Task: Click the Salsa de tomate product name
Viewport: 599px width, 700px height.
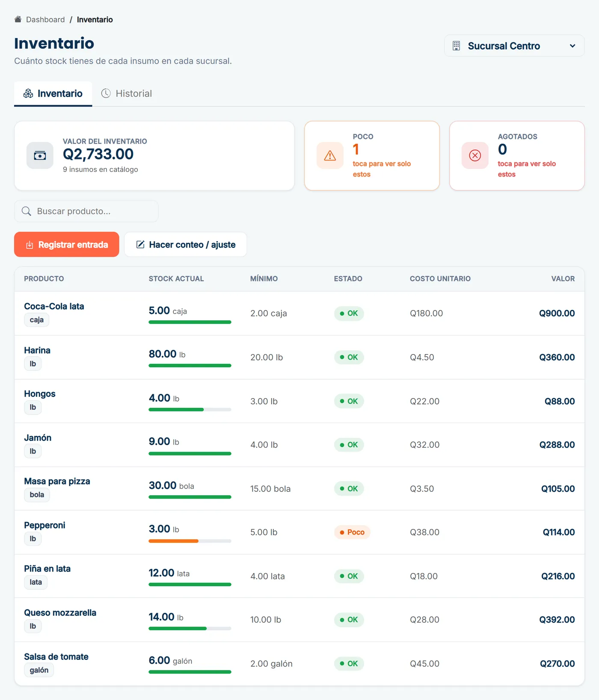Action: click(x=56, y=657)
